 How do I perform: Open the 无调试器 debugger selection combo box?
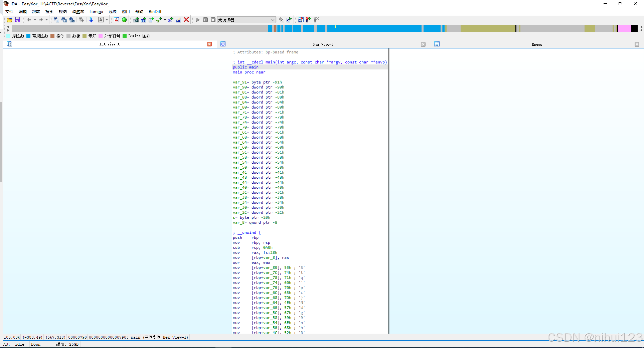tap(247, 20)
